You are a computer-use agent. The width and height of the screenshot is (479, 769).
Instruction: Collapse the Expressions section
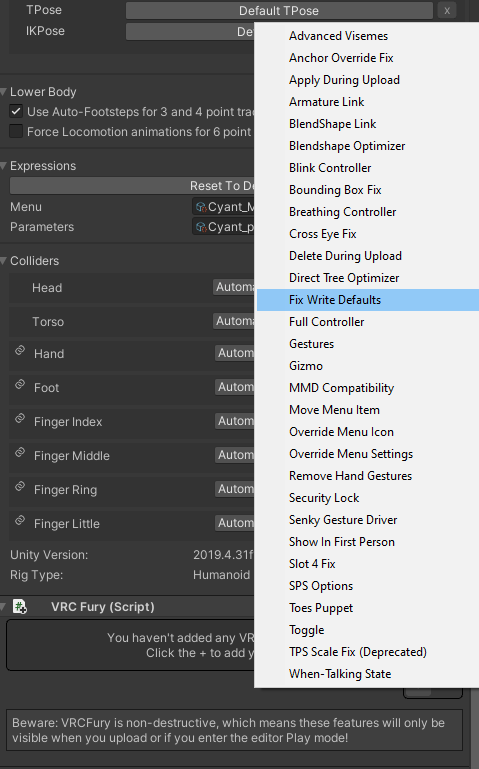tap(3, 166)
